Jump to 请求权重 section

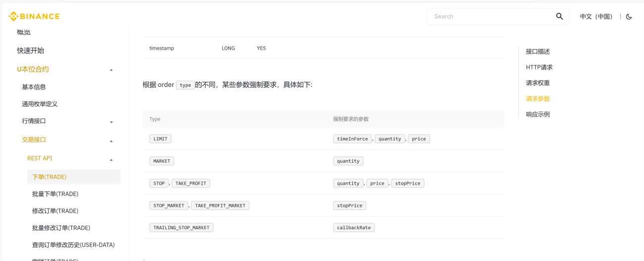(538, 83)
